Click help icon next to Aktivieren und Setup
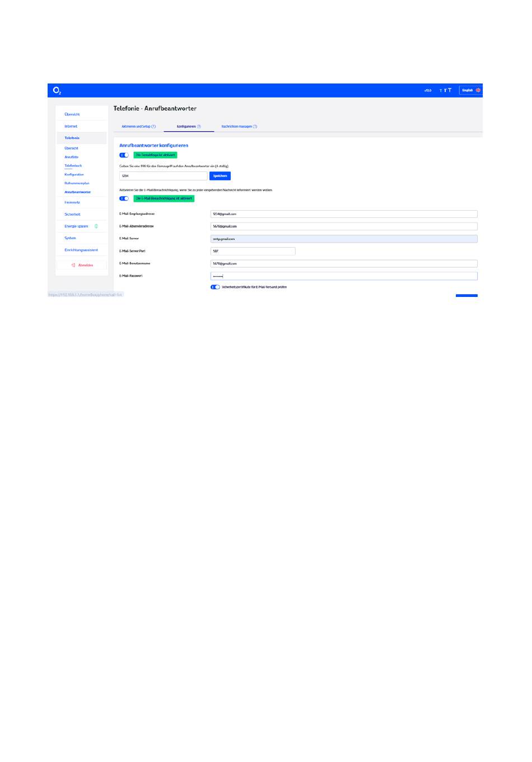The width and height of the screenshot is (532, 762). pyautogui.click(x=153, y=127)
